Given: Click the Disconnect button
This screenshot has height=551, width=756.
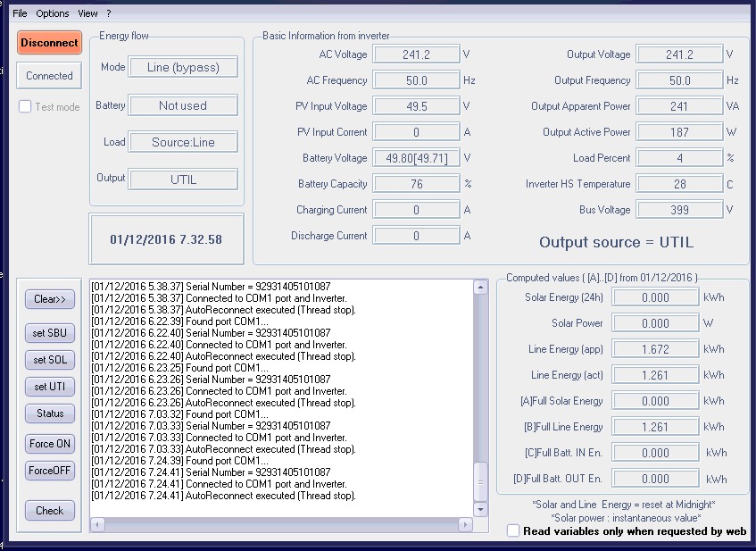Looking at the screenshot, I should click(x=49, y=43).
